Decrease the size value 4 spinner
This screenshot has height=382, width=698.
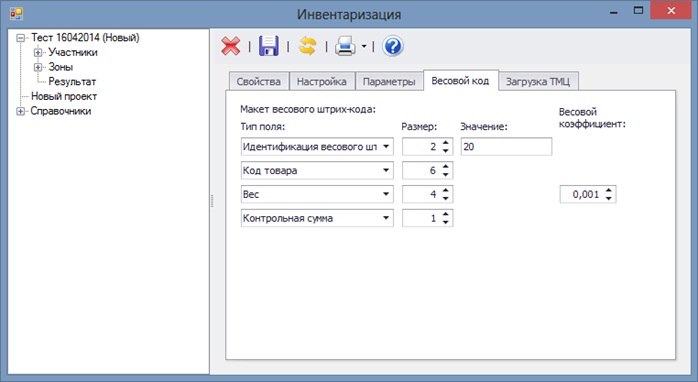[446, 198]
